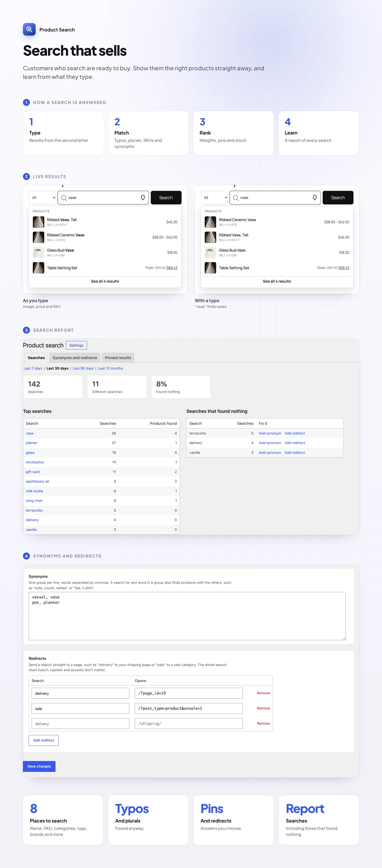The width and height of the screenshot is (382, 868).
Task: Click See all 4 results under the "vase" search
Action: [x=105, y=281]
